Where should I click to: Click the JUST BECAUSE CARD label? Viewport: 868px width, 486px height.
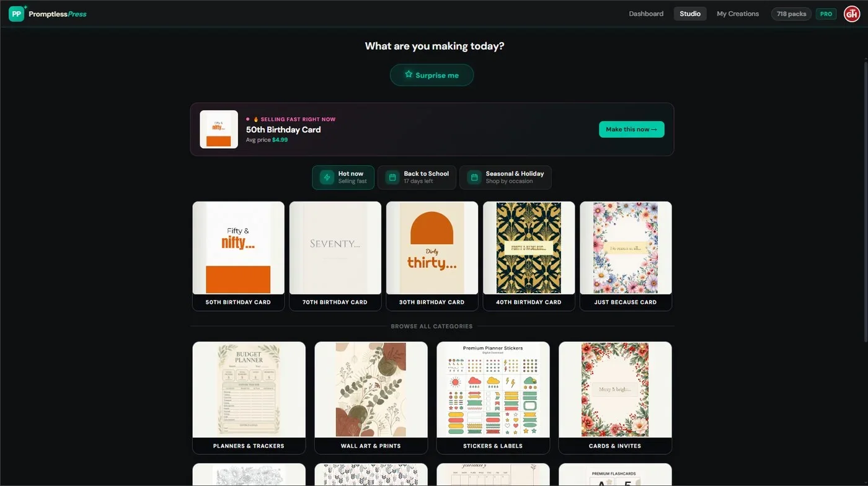(626, 303)
